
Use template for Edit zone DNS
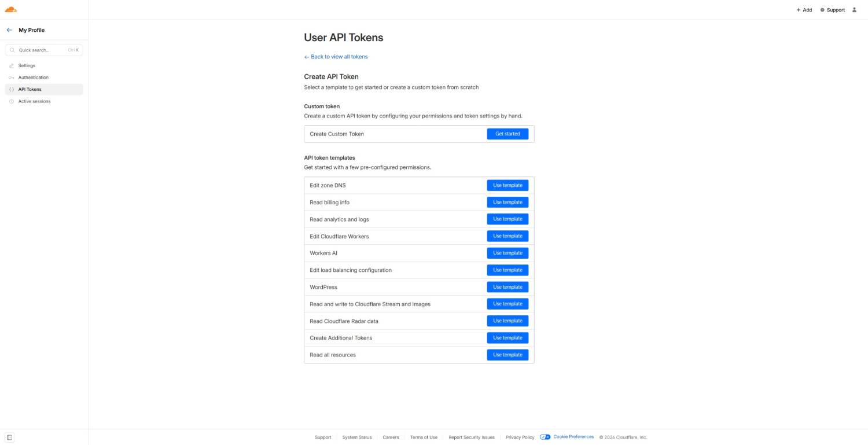click(x=507, y=185)
